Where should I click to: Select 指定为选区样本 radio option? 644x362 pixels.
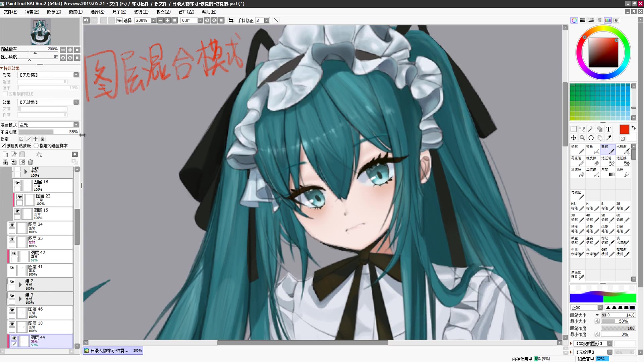(36, 146)
